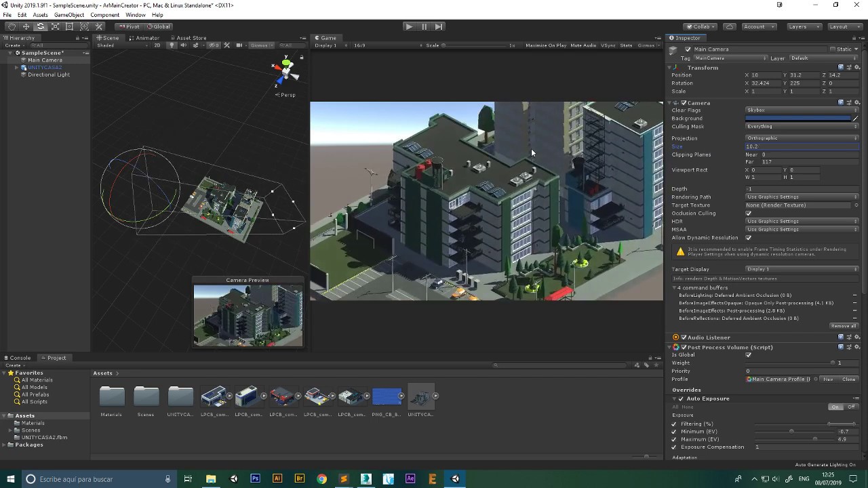The height and width of the screenshot is (488, 868).
Task: Toggle Allow Dynamic Resolution checkbox
Action: point(748,237)
